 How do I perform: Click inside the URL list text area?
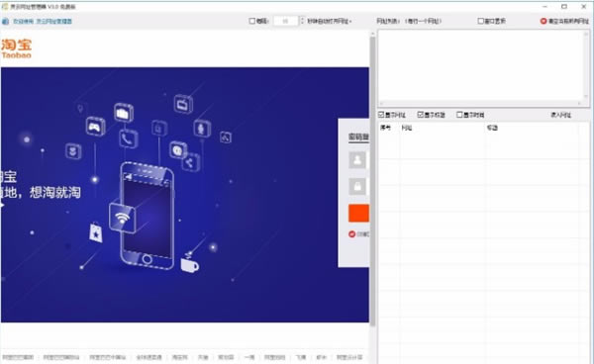(x=481, y=66)
